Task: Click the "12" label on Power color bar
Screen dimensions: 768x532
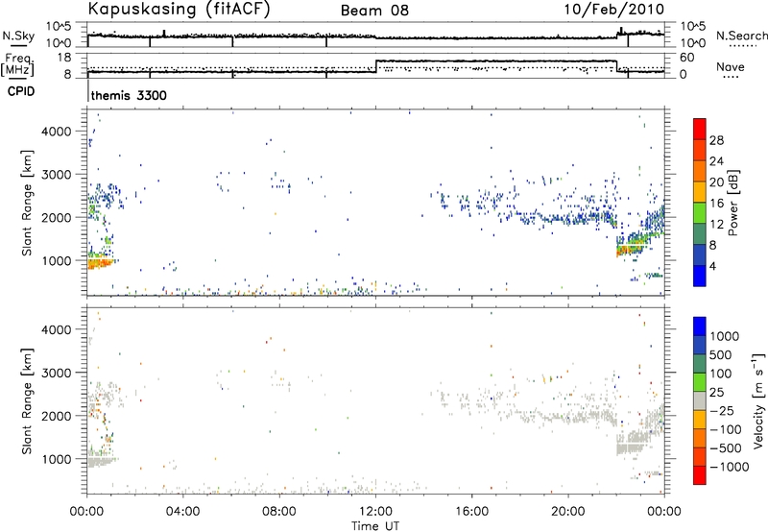Action: click(716, 225)
